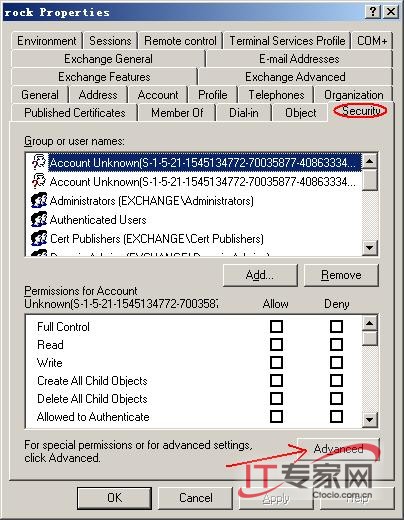Image resolution: width=404 pixels, height=520 pixels.
Task: Check Allow for Delete All Child Objects
Action: [276, 398]
